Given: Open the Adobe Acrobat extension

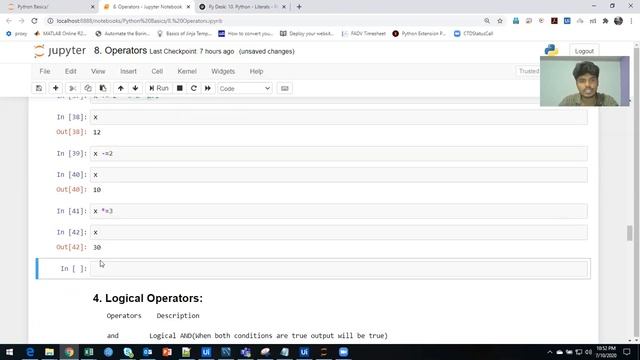Looking at the screenshot, I should pos(554,21).
